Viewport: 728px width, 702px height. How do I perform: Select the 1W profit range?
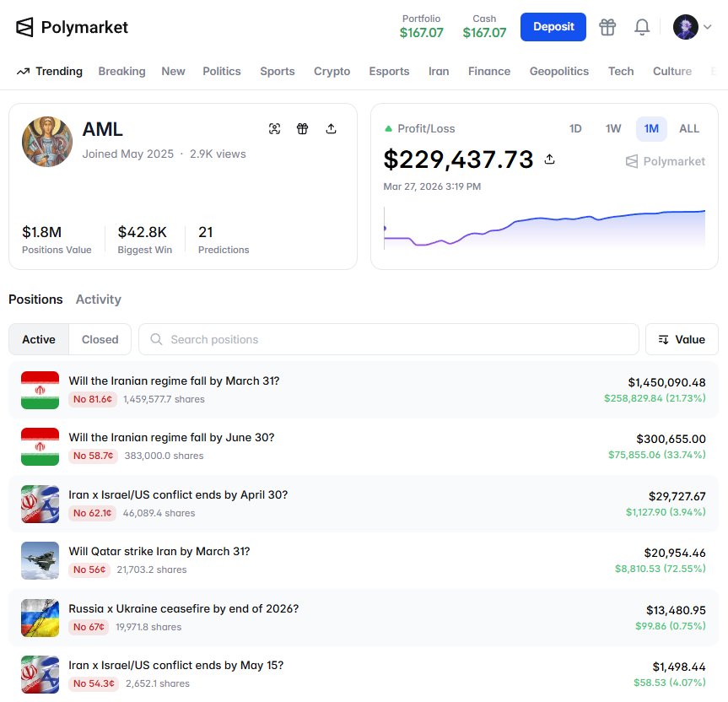point(613,128)
